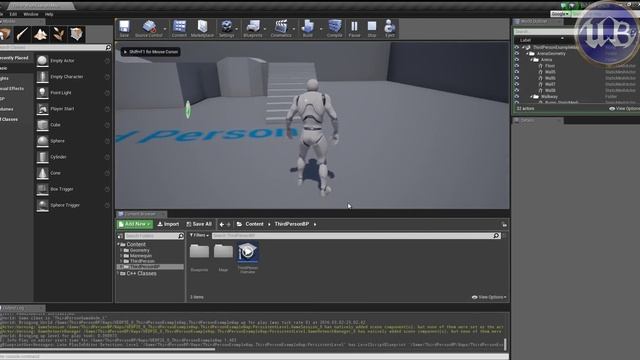Select Point Light in the placement list
The height and width of the screenshot is (360, 640).
pos(73,93)
